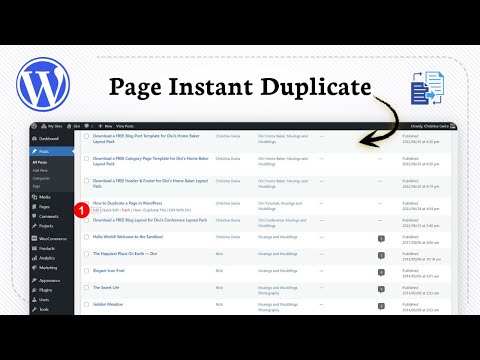Open Posts in the sidebar
The width and height of the screenshot is (480, 360).
pos(52,151)
